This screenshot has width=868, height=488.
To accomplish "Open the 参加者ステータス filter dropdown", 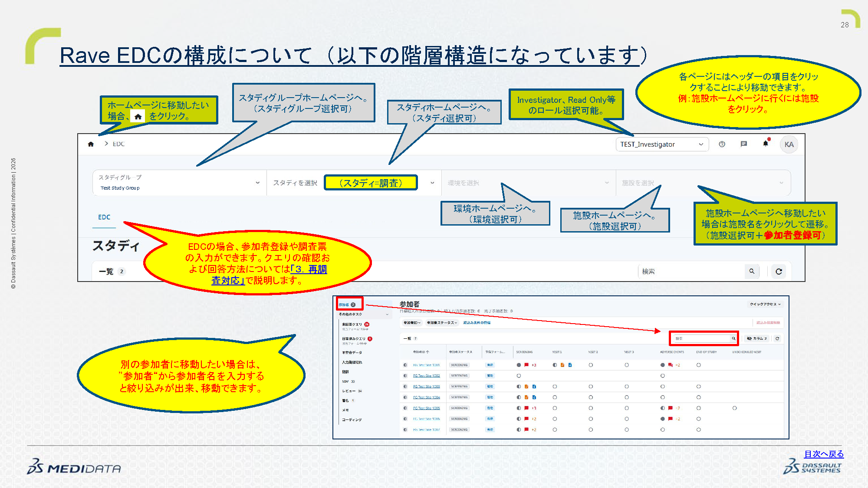I will click(x=442, y=323).
